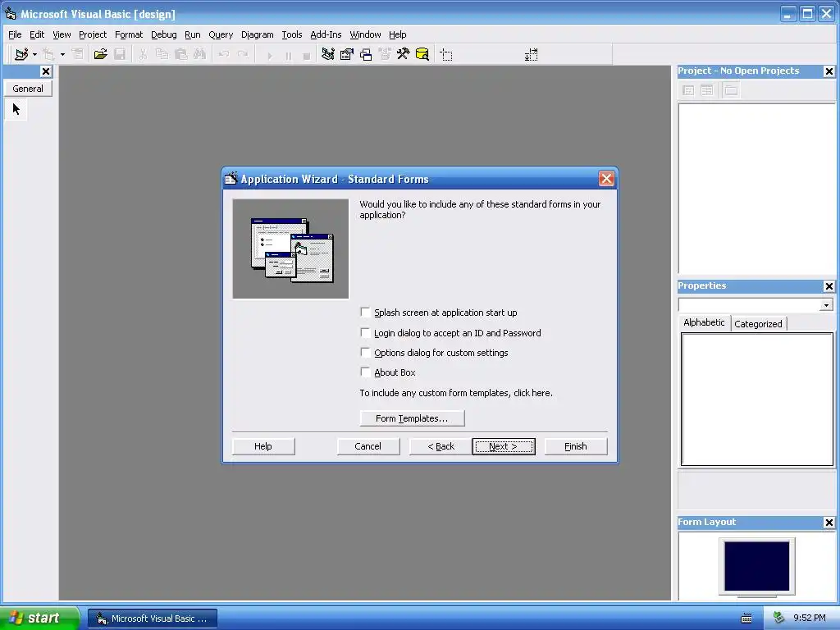The image size is (840, 630).
Task: Click the Break pause icon
Action: pos(288,55)
